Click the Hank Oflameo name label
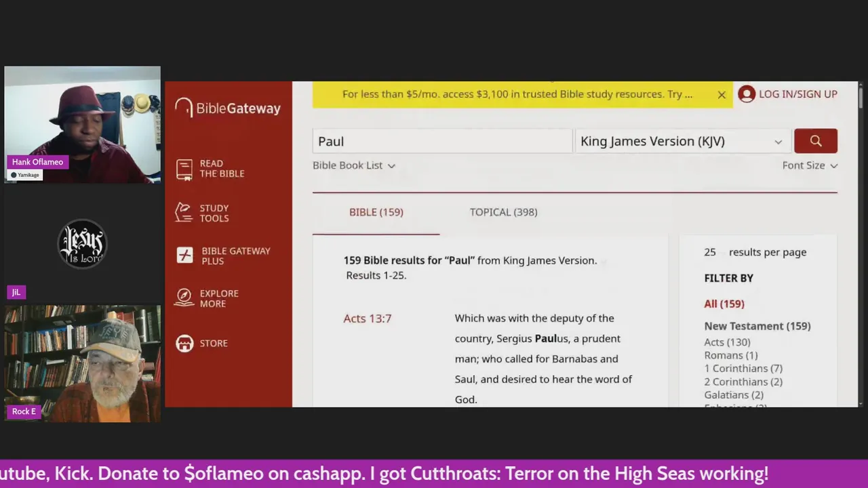 (x=37, y=162)
